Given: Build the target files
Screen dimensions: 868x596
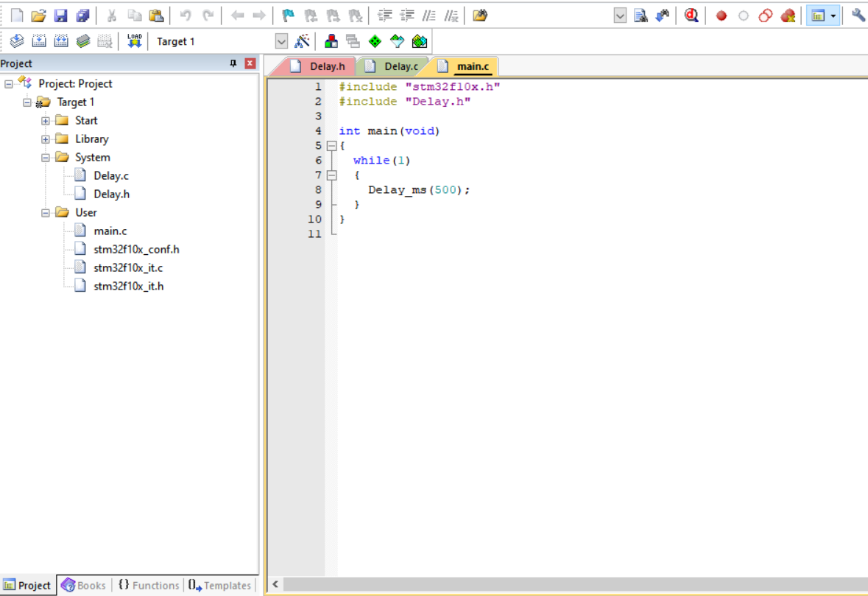Looking at the screenshot, I should pyautogui.click(x=39, y=41).
